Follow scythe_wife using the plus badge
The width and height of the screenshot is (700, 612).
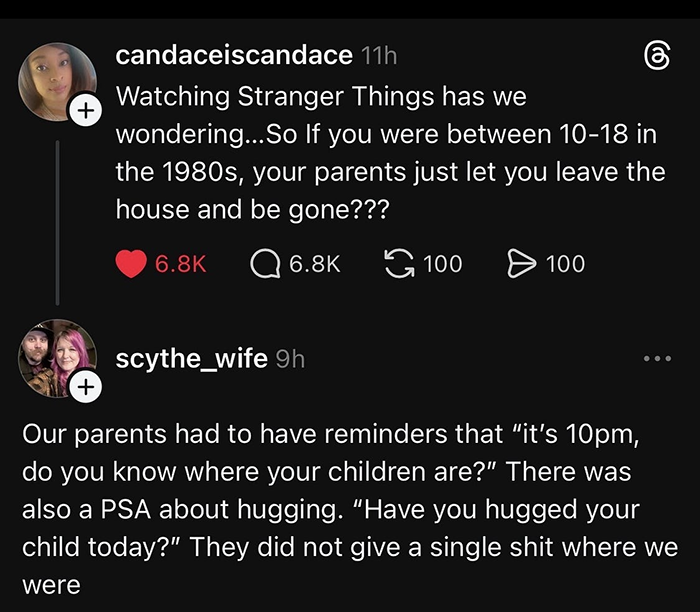[x=86, y=385]
